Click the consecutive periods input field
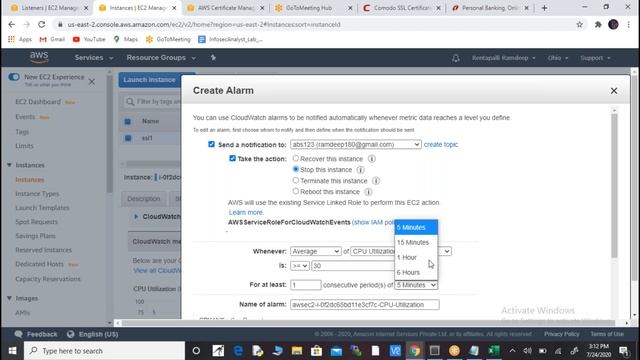The height and width of the screenshot is (360, 640). (x=306, y=285)
